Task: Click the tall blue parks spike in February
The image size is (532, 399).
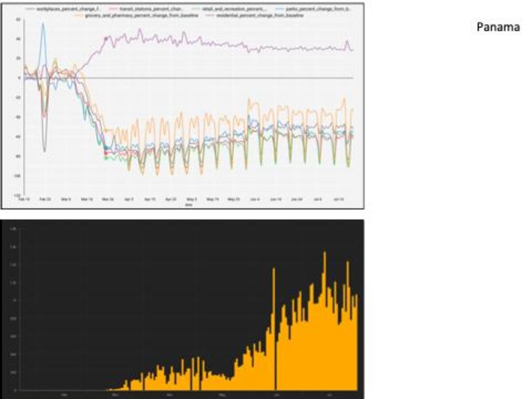Action: [x=43, y=24]
